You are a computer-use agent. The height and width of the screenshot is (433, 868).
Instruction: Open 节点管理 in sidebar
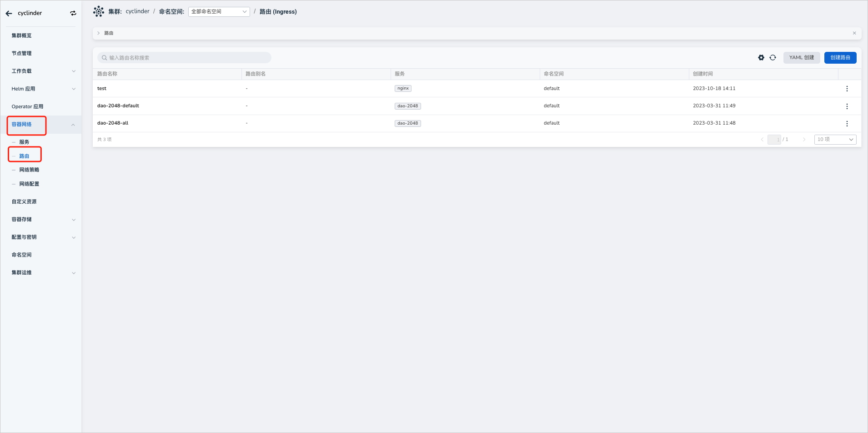(x=21, y=53)
